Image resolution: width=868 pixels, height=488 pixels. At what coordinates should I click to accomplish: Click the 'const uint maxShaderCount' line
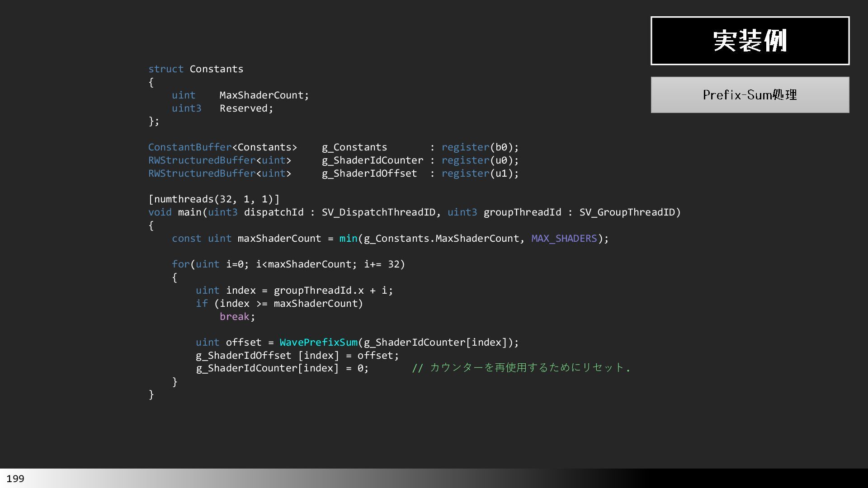390,239
